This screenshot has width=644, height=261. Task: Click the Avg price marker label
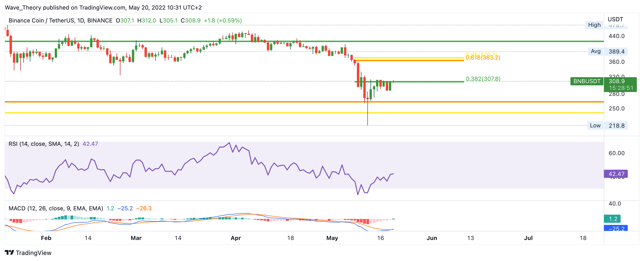[595, 51]
